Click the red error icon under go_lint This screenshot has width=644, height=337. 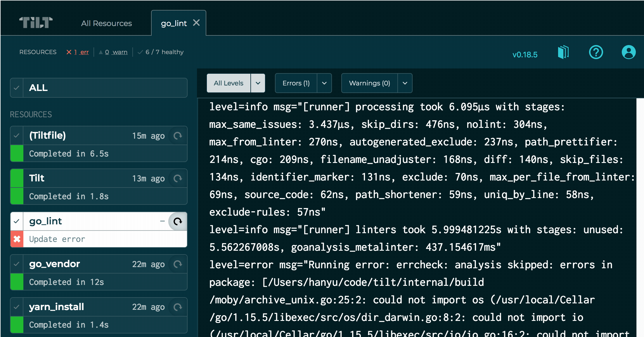(x=17, y=239)
